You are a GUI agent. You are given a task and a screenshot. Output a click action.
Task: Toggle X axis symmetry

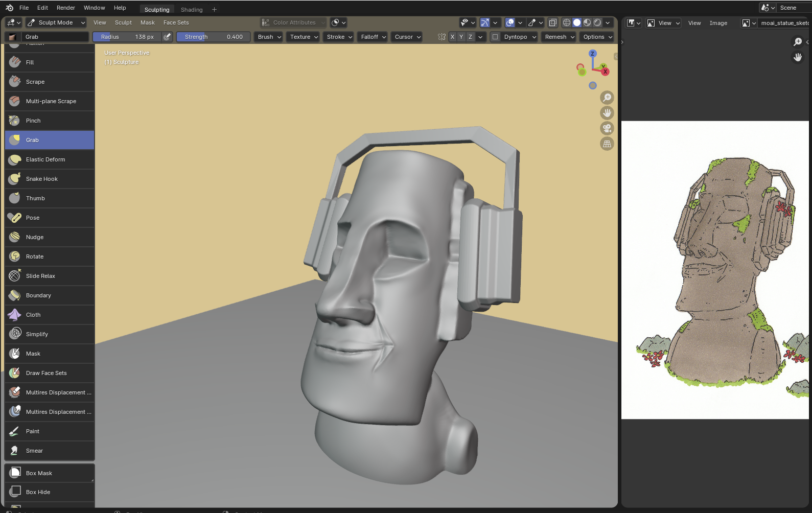[x=452, y=37]
